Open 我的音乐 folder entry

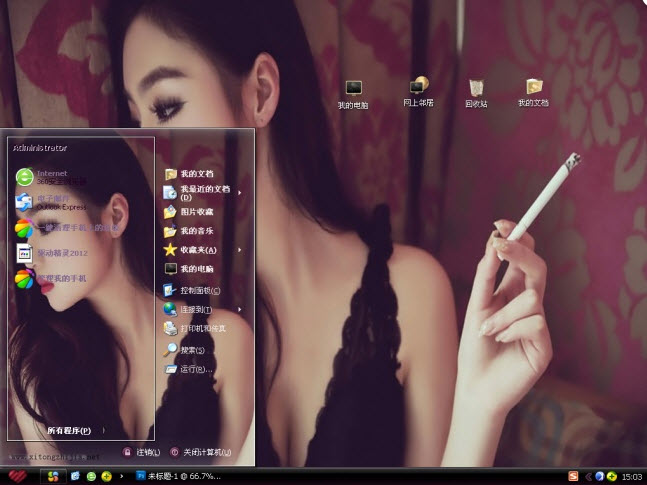pos(195,231)
